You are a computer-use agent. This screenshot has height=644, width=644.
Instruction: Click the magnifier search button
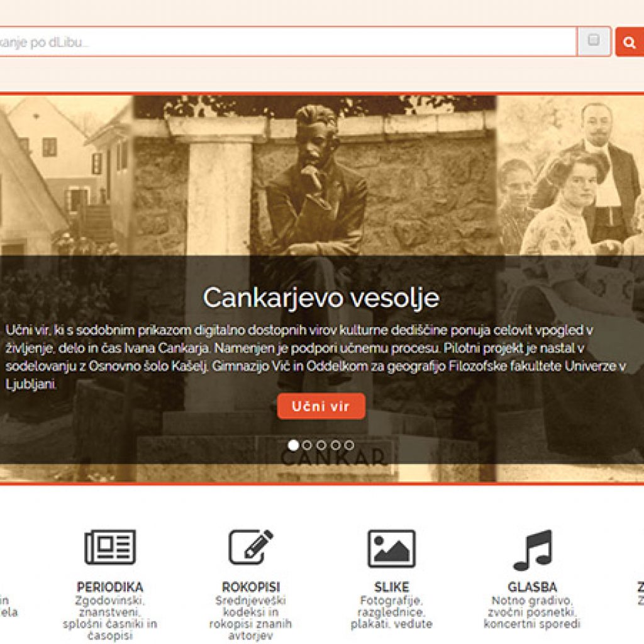tap(629, 42)
